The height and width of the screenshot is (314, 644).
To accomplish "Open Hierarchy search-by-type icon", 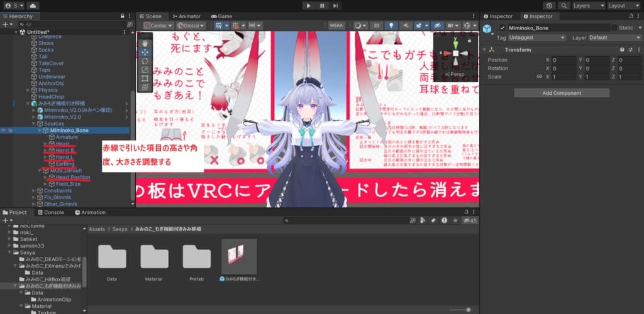I will click(130, 24).
